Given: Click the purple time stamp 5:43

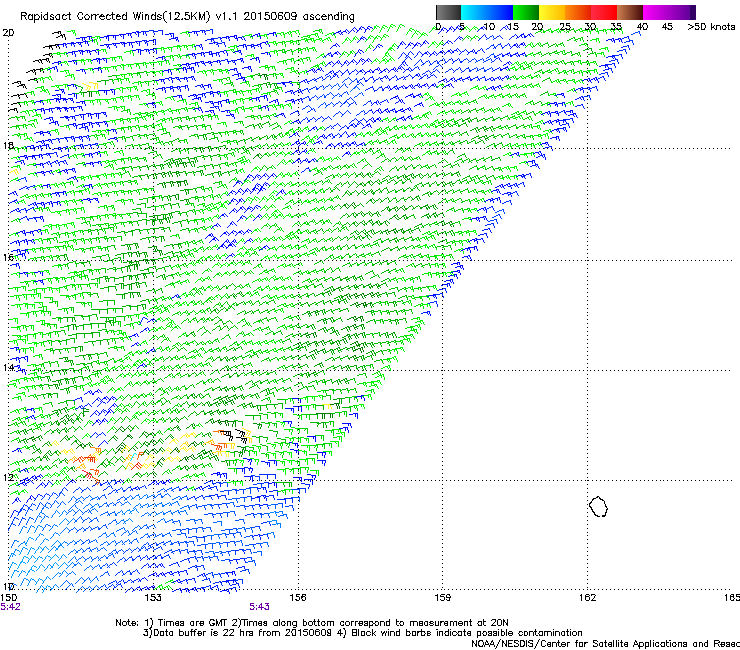Looking at the screenshot, I should tap(260, 607).
